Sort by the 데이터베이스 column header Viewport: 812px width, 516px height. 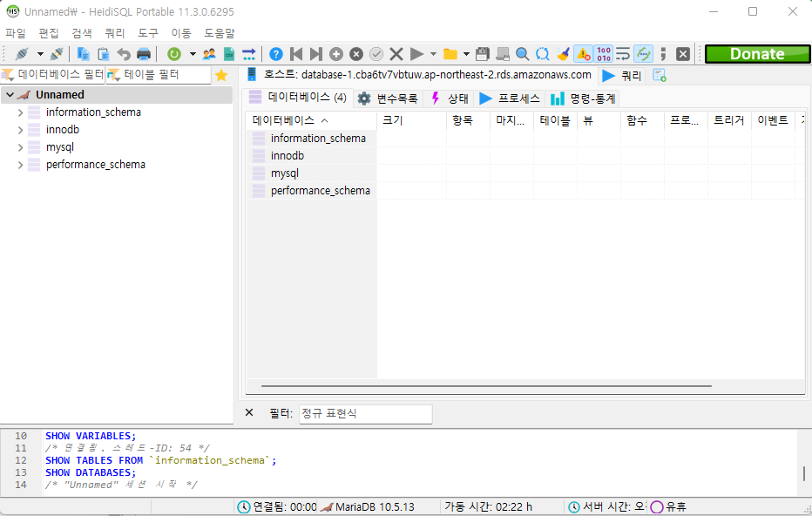click(x=311, y=120)
